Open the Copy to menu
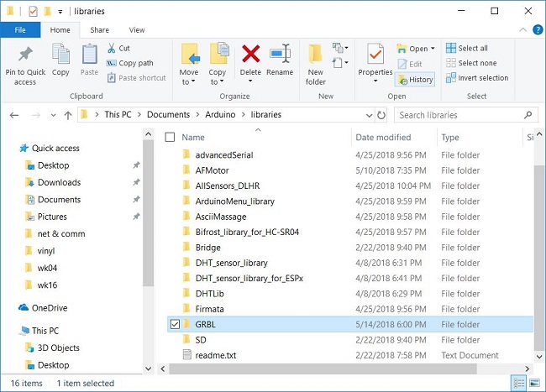 tap(218, 64)
